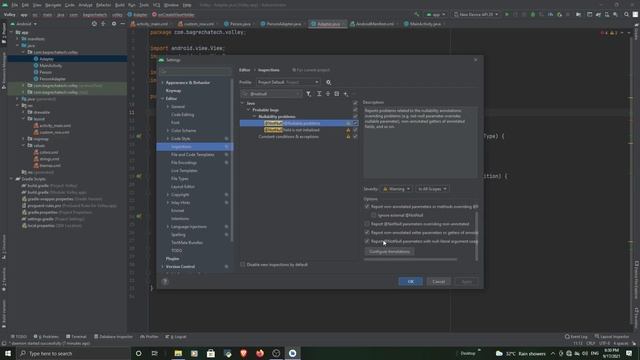Open the 'In All Scopes' dropdown
The image size is (640, 360).
click(432, 189)
